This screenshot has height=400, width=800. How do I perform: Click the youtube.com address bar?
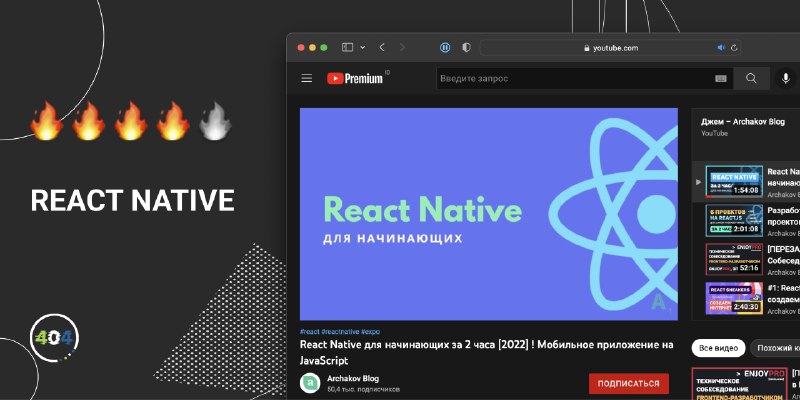pos(610,48)
